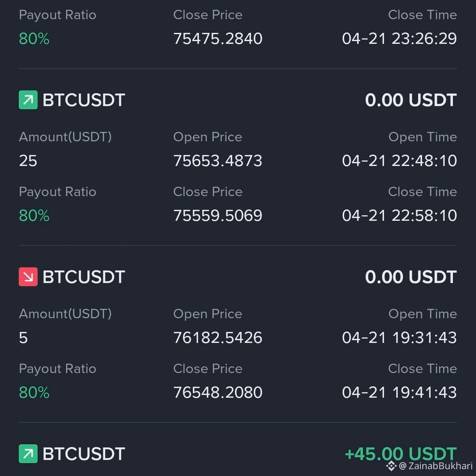Click the close price 75559.5069
The height and width of the screenshot is (476, 476).
click(218, 215)
